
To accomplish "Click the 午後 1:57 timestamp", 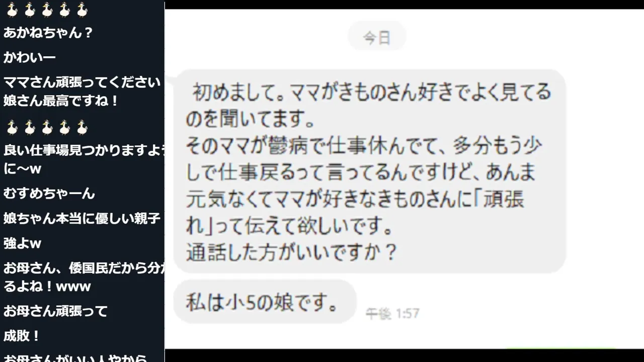I will (392, 314).
